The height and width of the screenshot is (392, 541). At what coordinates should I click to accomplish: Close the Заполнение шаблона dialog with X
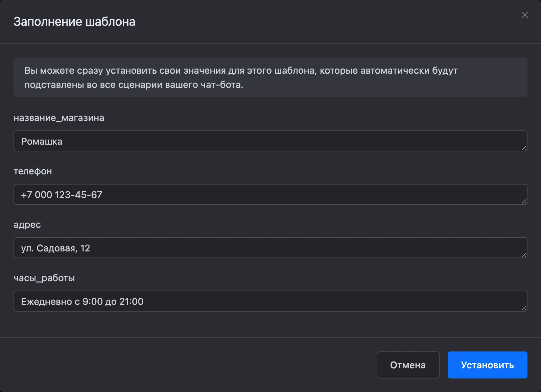click(x=524, y=15)
